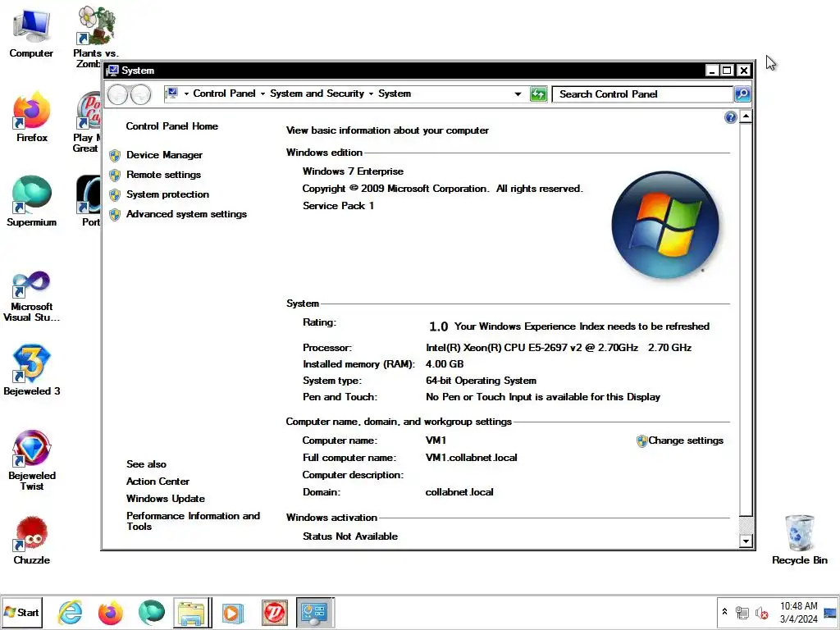Click the address bar computer icon
The width and height of the screenshot is (840, 630).
pyautogui.click(x=172, y=94)
